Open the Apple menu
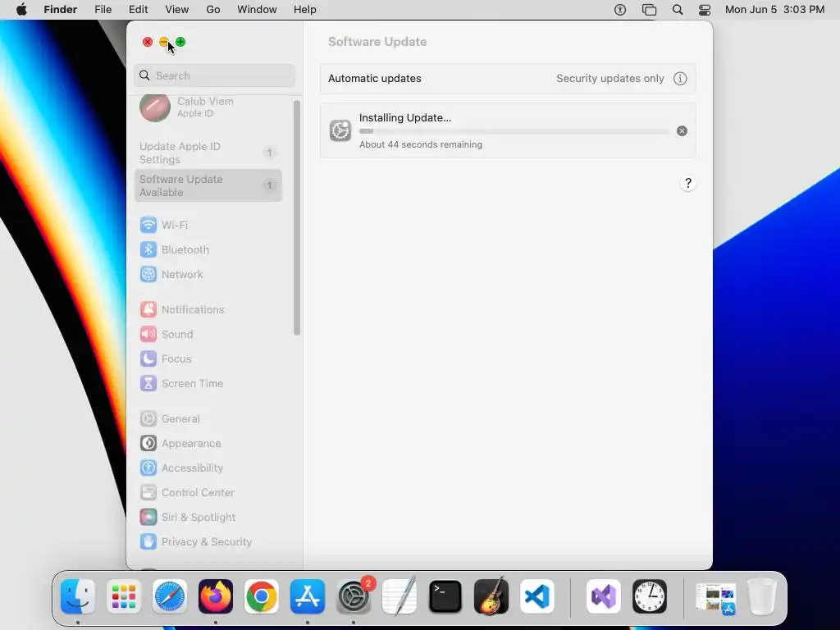The width and height of the screenshot is (840, 630). 21,10
